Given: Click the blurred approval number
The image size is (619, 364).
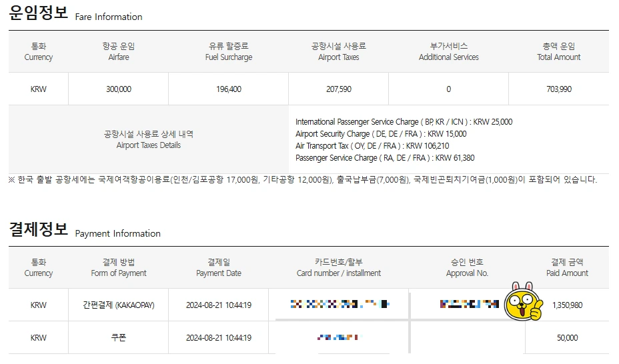Looking at the screenshot, I should (x=469, y=305).
